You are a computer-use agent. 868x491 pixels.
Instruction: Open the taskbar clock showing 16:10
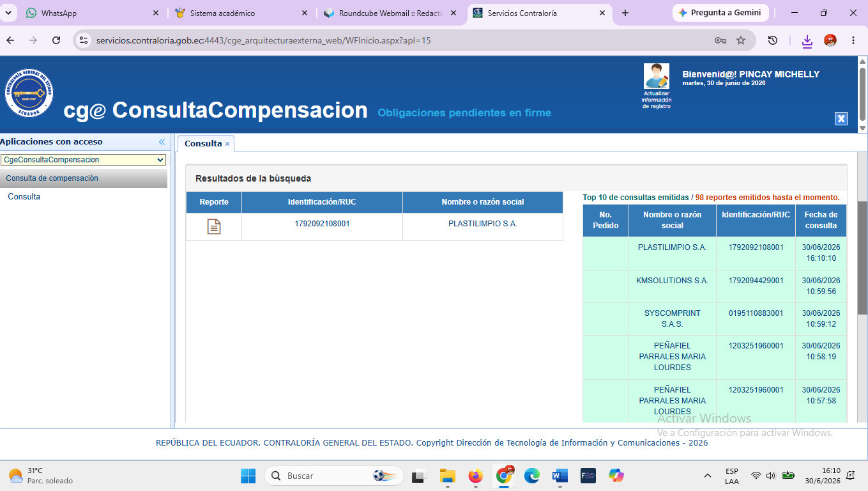click(823, 476)
